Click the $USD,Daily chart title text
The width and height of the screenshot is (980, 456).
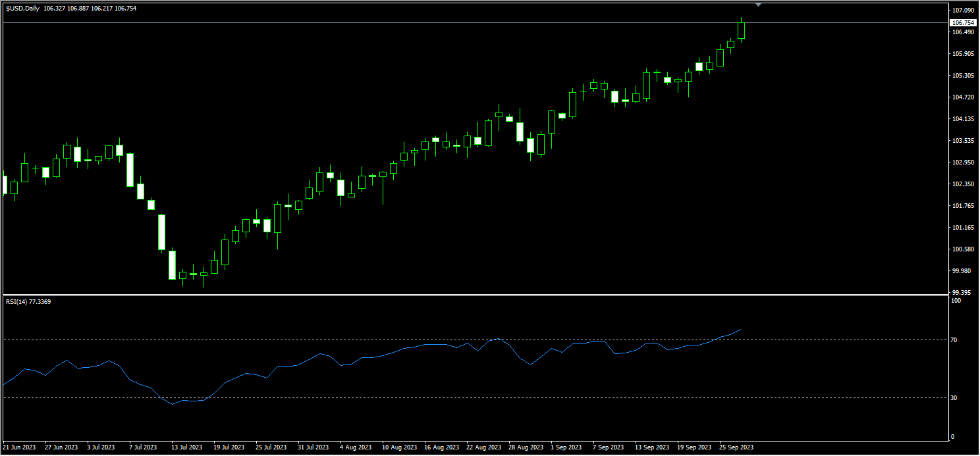coord(22,8)
